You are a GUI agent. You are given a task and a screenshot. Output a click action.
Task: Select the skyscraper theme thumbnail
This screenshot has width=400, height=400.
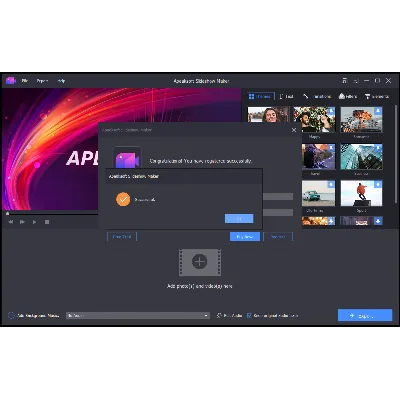point(361,156)
